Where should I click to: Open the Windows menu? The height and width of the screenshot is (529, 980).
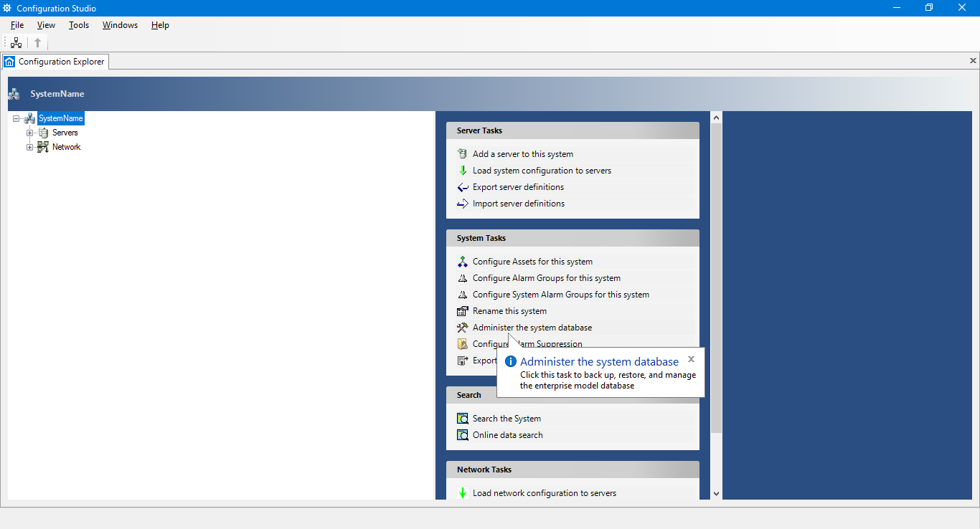(x=120, y=25)
